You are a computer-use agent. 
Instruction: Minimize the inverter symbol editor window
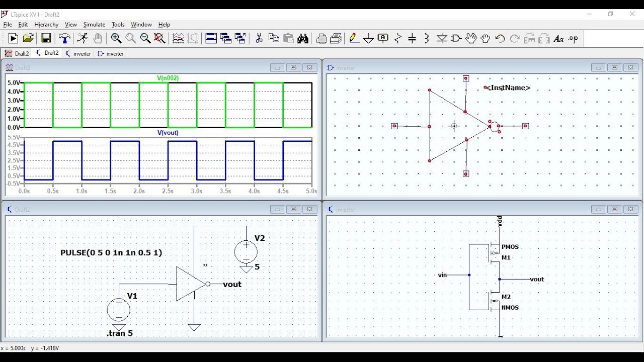coord(598,67)
